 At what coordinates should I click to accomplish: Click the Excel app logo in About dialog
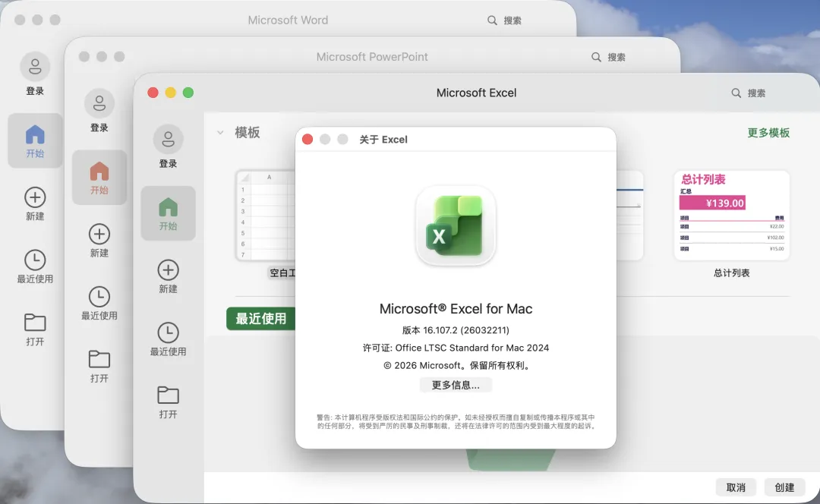[456, 226]
